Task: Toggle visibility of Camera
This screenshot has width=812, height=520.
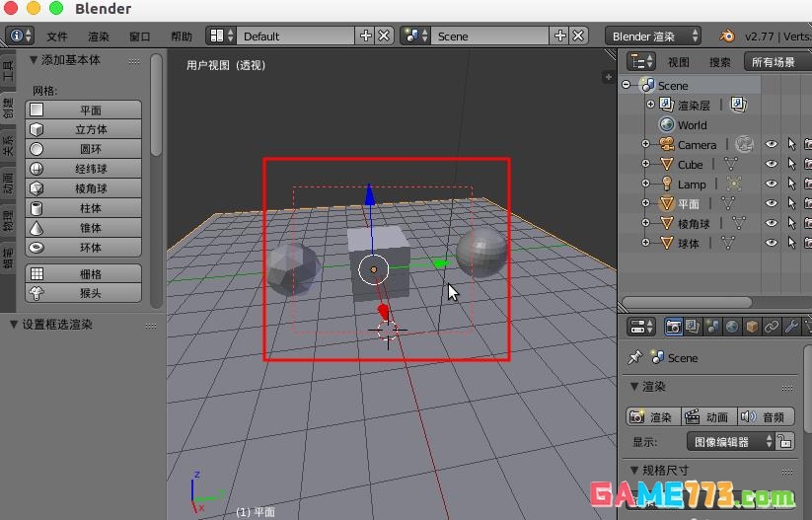Action: [772, 144]
